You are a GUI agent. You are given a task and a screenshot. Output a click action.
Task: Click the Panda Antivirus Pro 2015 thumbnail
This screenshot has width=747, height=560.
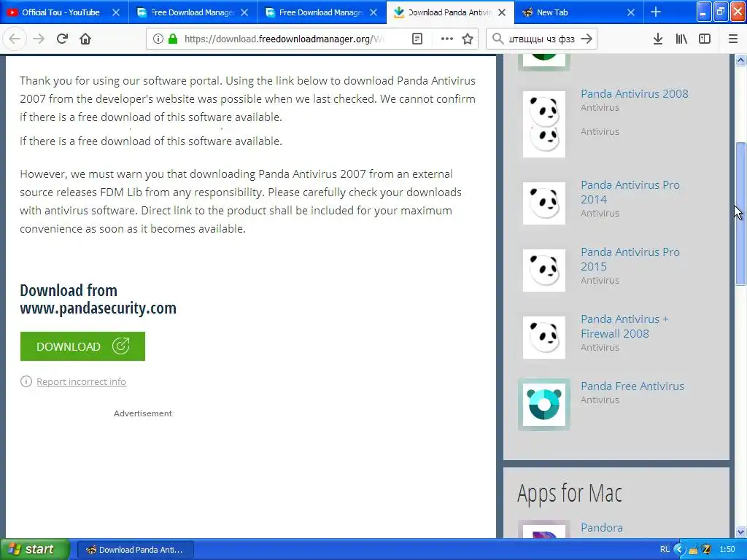(x=544, y=271)
